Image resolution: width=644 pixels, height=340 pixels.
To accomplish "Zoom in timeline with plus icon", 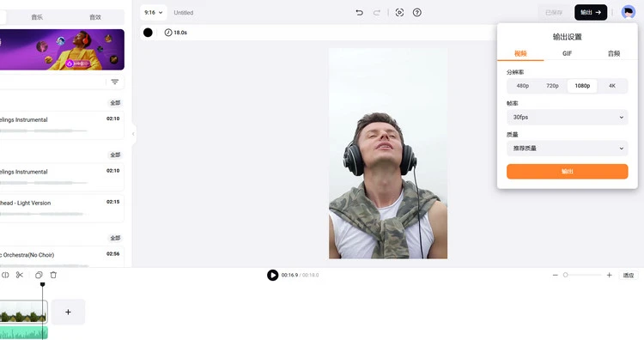I will pyautogui.click(x=609, y=275).
